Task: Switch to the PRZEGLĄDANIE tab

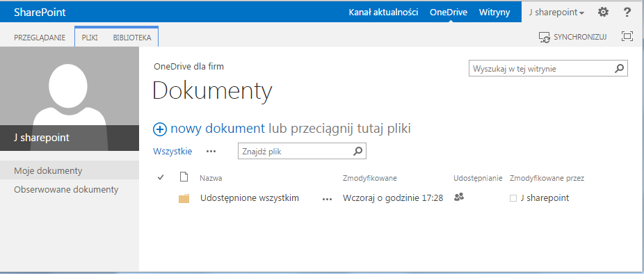Action: (40, 38)
